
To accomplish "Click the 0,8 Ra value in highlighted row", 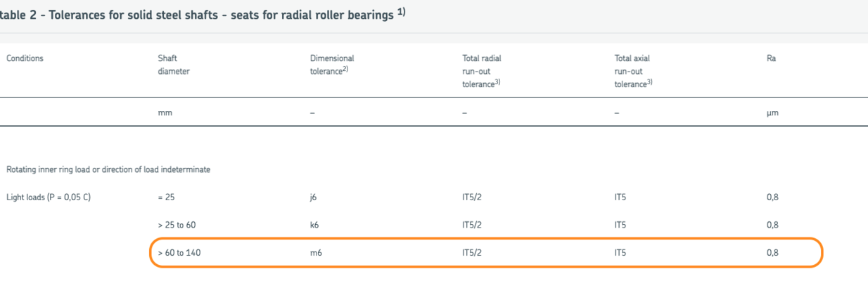I will click(772, 253).
